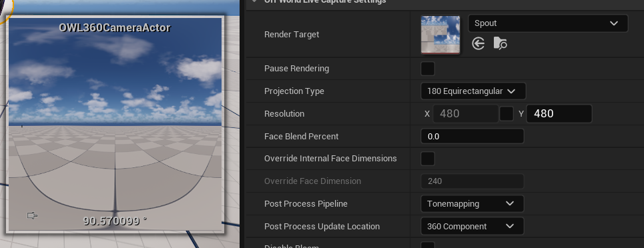Screen dimensions: 644x248
Task: Click the Pause Rendering label
Action: [296, 69]
